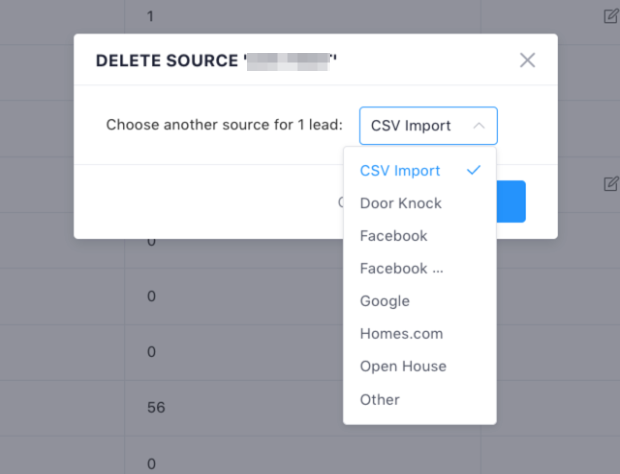Viewport: 620px width, 474px height.
Task: Pick Open House from the source options
Action: [x=403, y=366]
